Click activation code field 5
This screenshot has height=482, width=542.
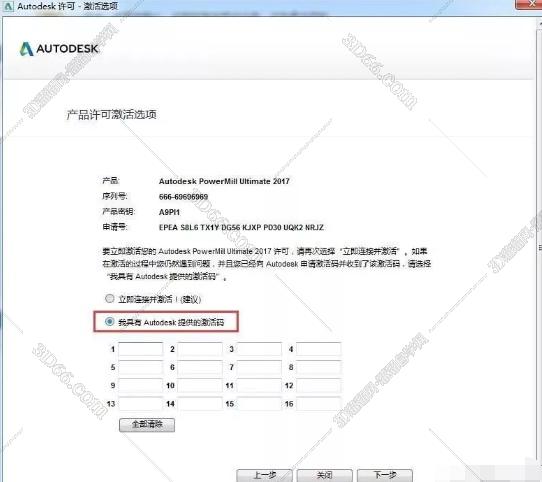pyautogui.click(x=141, y=367)
